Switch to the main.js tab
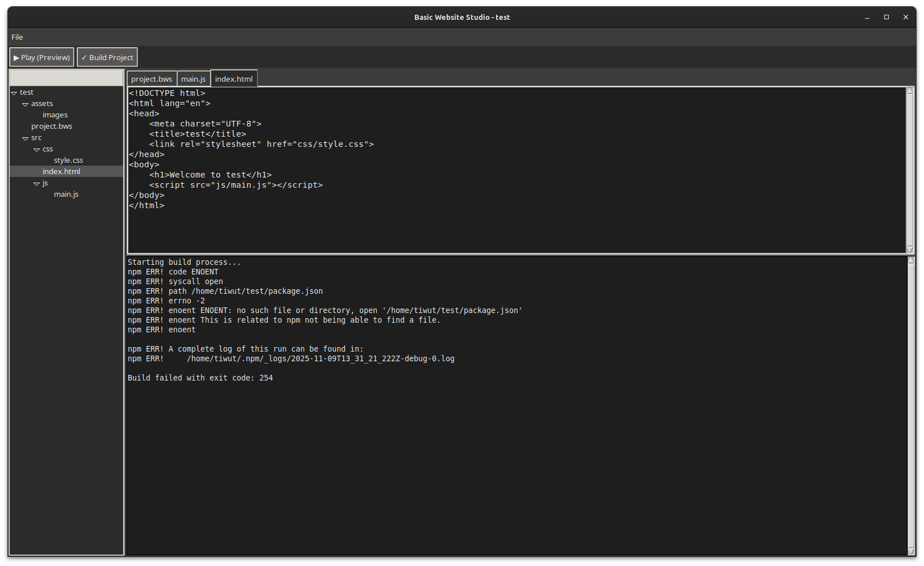Image resolution: width=924 pixels, height=566 pixels. tap(194, 79)
